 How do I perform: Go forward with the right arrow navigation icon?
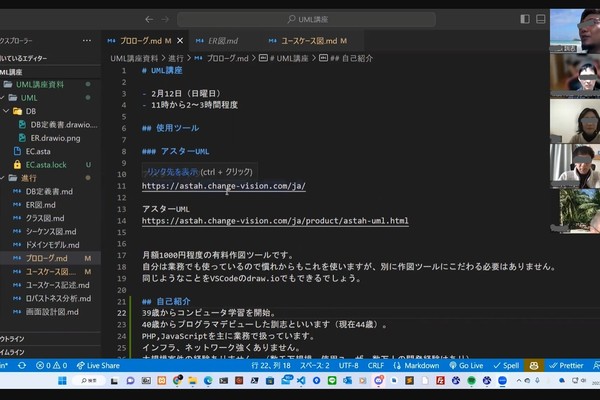(x=165, y=19)
